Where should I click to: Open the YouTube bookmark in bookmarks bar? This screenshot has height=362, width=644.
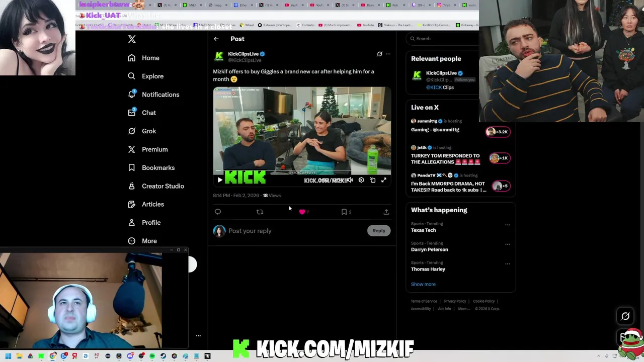pos(366,25)
